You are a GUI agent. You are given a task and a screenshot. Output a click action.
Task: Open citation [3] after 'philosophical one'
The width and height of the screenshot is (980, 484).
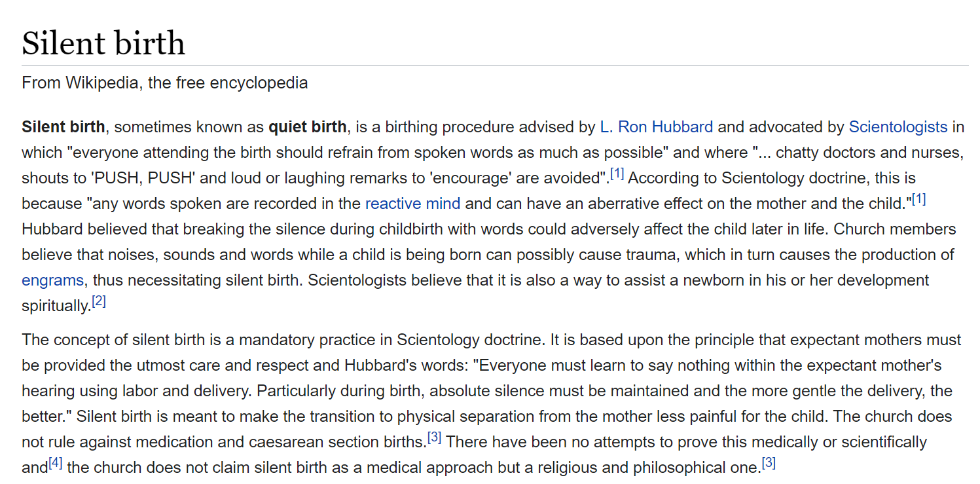pyautogui.click(x=769, y=464)
